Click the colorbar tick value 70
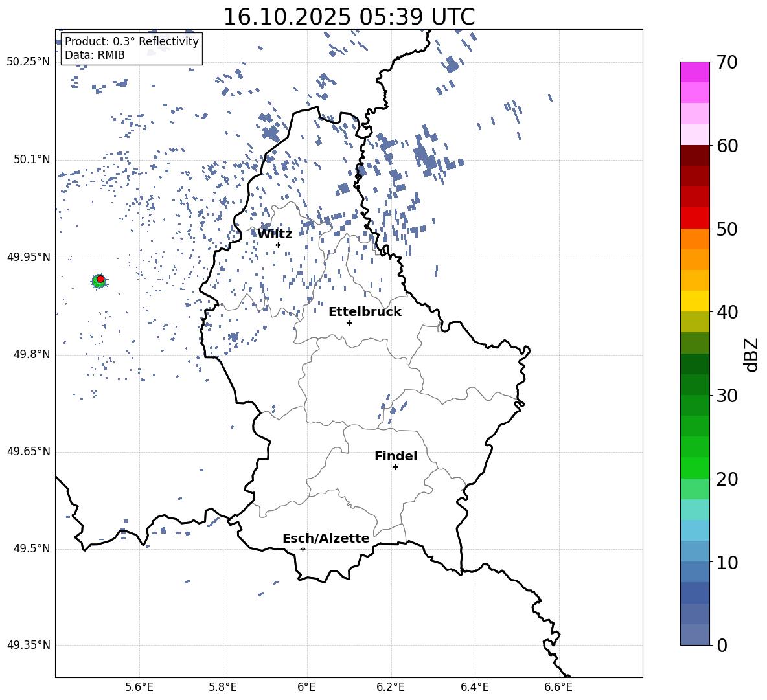This screenshot has height=700, width=767. (x=727, y=62)
